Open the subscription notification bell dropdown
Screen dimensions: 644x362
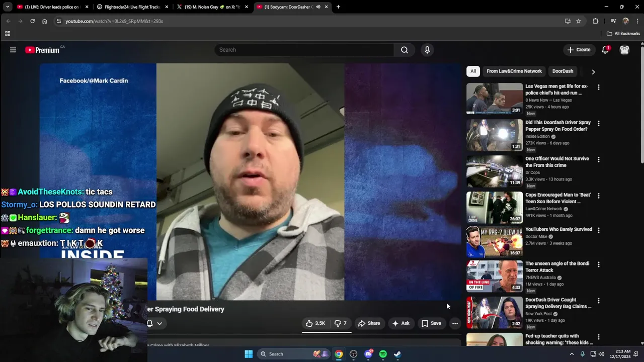click(154, 323)
